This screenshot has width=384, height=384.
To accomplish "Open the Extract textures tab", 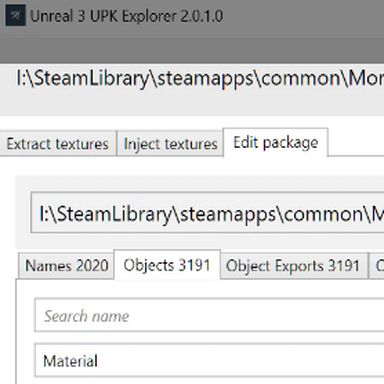I will [58, 144].
